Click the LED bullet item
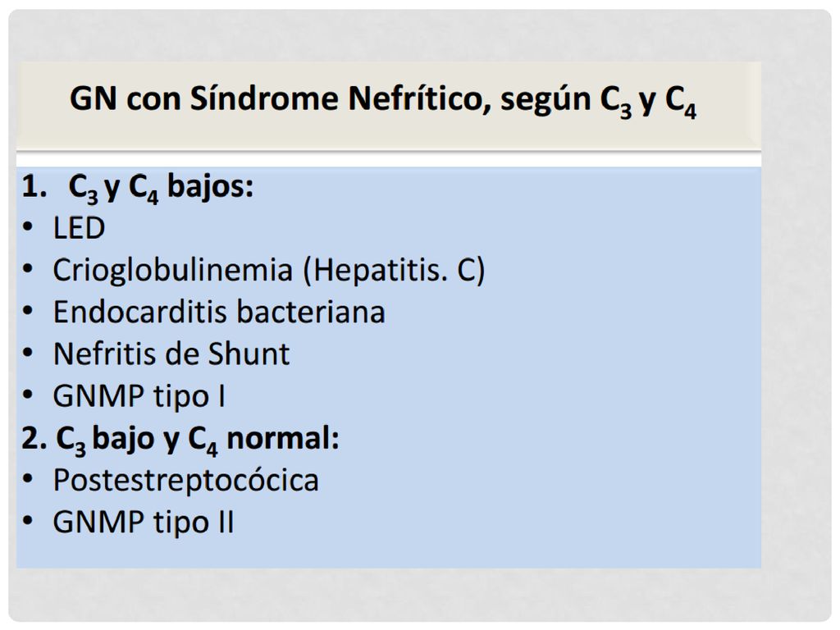Screen dimensions: 840x630 tap(79, 228)
